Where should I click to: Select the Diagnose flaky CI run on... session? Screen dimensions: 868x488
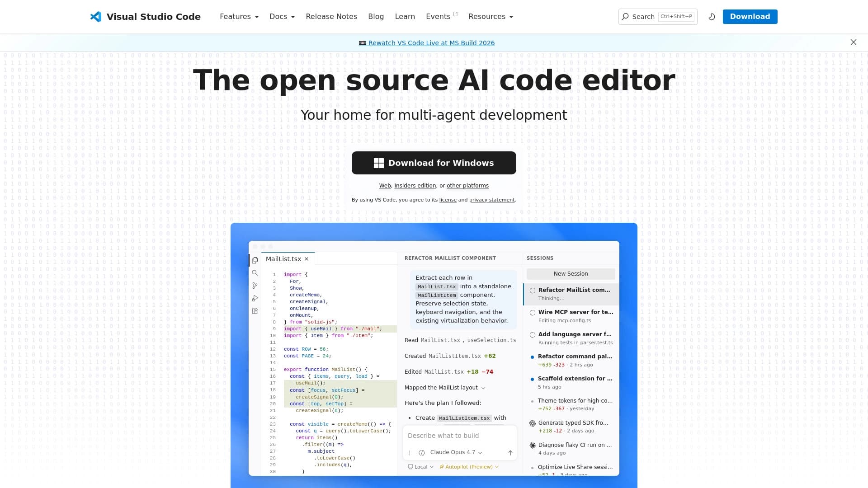571,449
